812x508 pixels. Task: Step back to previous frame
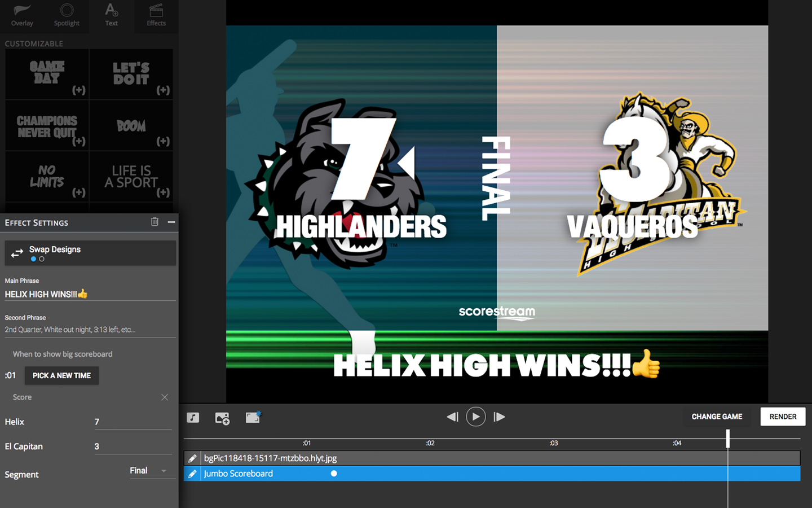[452, 417]
